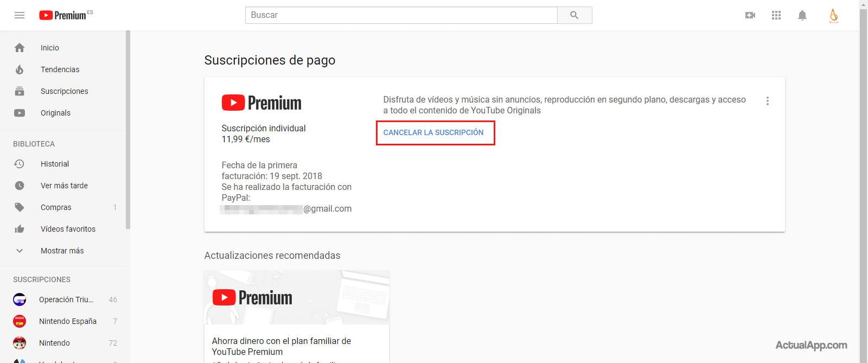This screenshot has height=363, width=868.
Task: Open the family plan Premium banner thumbnail
Action: (x=297, y=297)
